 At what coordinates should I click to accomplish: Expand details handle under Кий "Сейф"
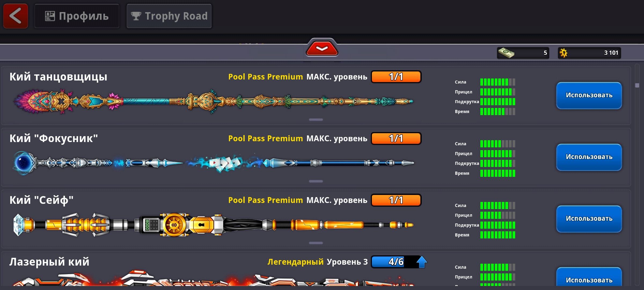tap(316, 243)
